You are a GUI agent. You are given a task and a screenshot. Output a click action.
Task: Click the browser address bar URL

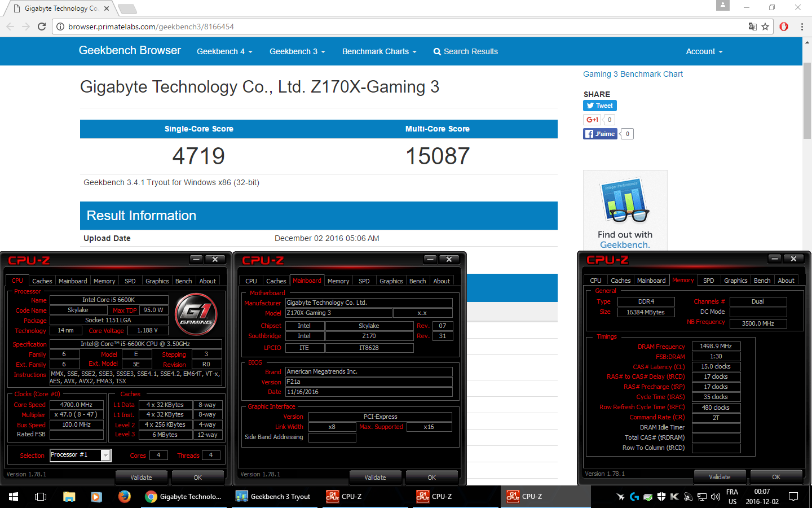pyautogui.click(x=151, y=27)
